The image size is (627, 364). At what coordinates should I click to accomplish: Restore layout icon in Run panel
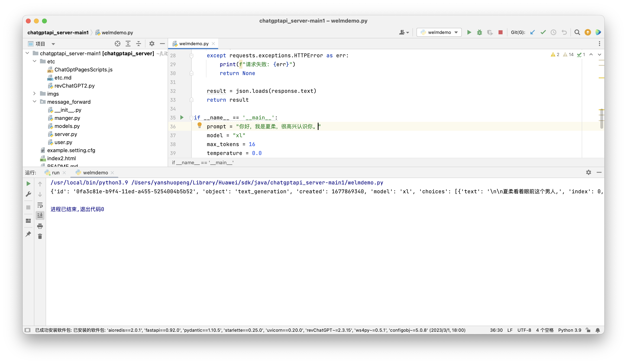tap(28, 221)
